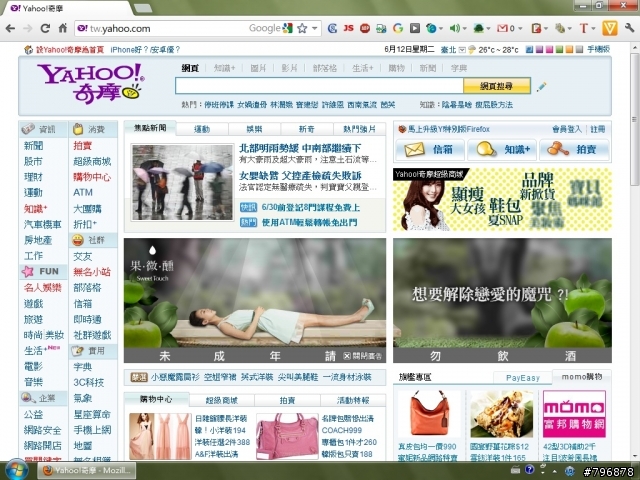640x480 pixels.
Task: Switch to the PayEasy tab
Action: (523, 378)
